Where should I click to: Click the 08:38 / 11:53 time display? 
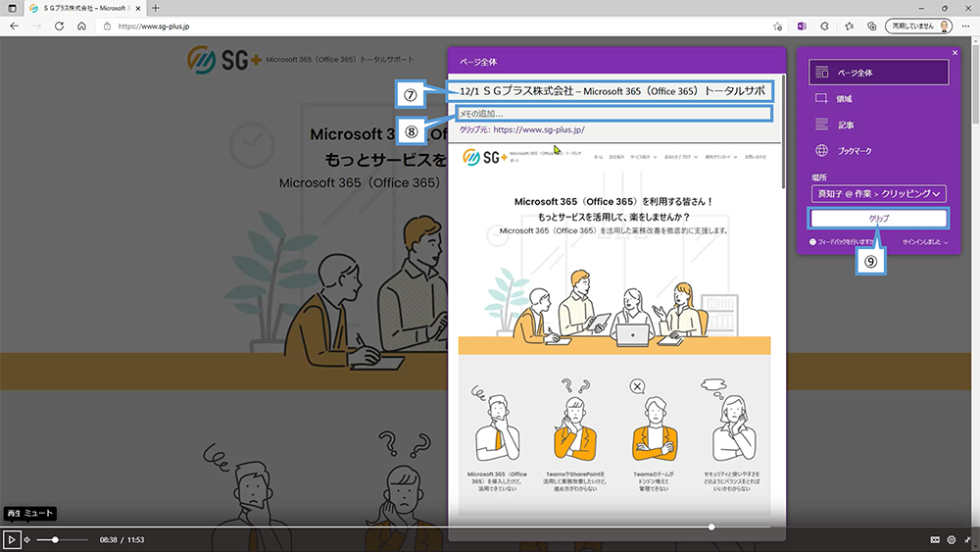coord(122,539)
